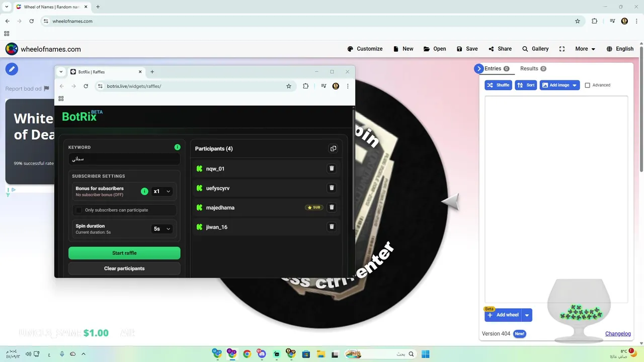644x362 pixels.
Task: Open File Explorer from the taskbar
Action: pos(320,354)
